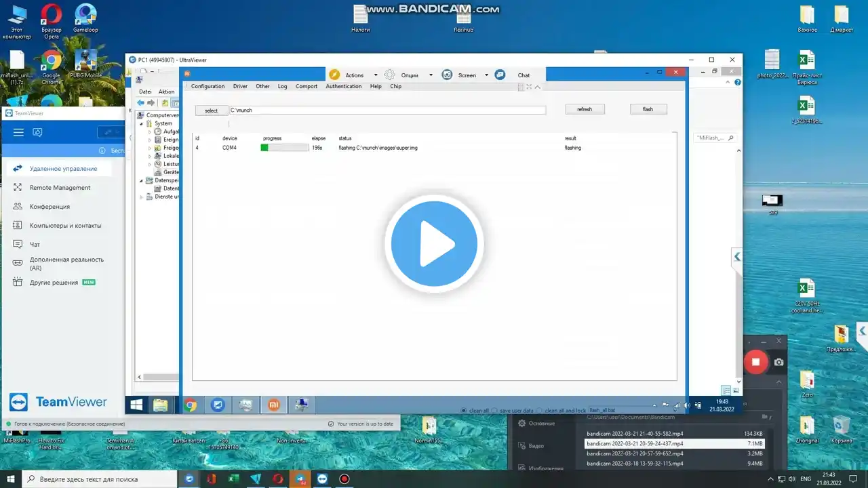Select bandicam 2022-03-18 13-59-32-115.mp4 file
The image size is (868, 488).
point(674,464)
